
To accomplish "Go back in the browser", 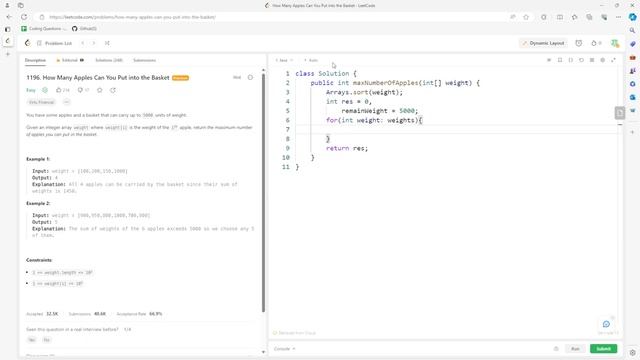I will coord(9,17).
